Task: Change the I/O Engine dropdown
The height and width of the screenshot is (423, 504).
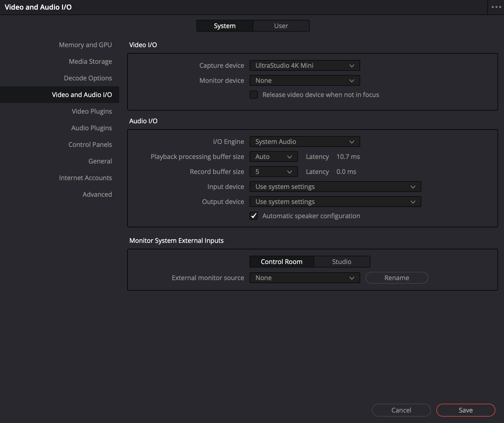Action: [x=305, y=142]
